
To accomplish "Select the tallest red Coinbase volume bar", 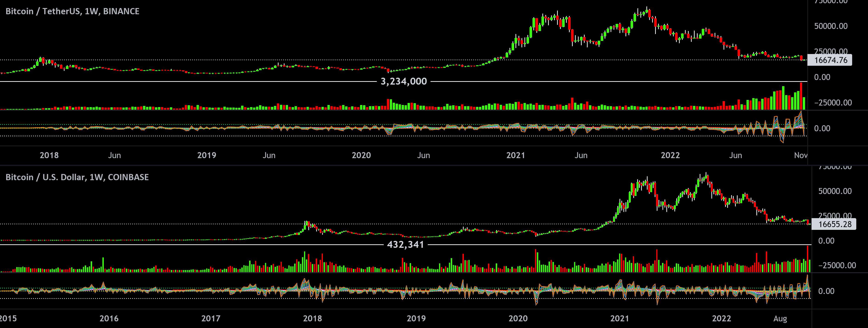I will tap(808, 259).
